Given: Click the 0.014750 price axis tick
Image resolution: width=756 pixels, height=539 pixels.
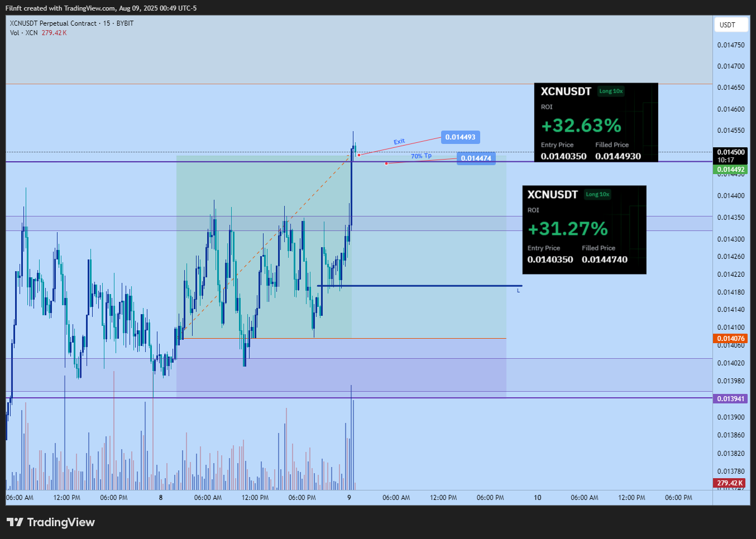Looking at the screenshot, I should [x=731, y=45].
